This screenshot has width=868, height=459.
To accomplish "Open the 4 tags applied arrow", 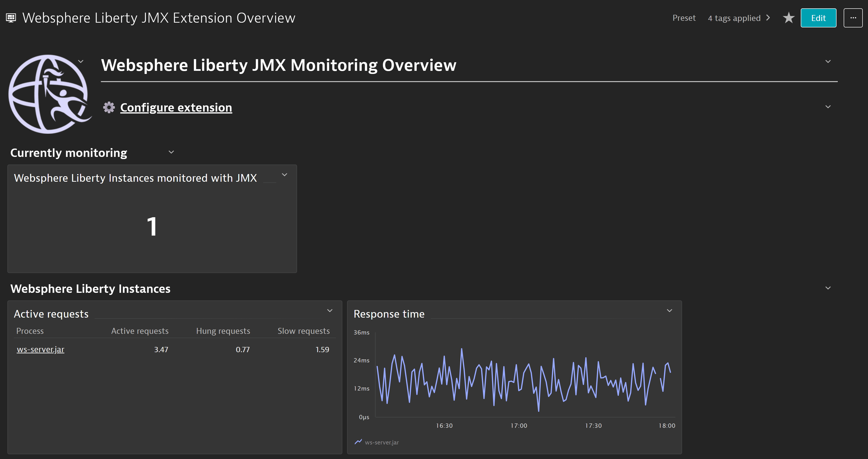I will click(x=768, y=18).
